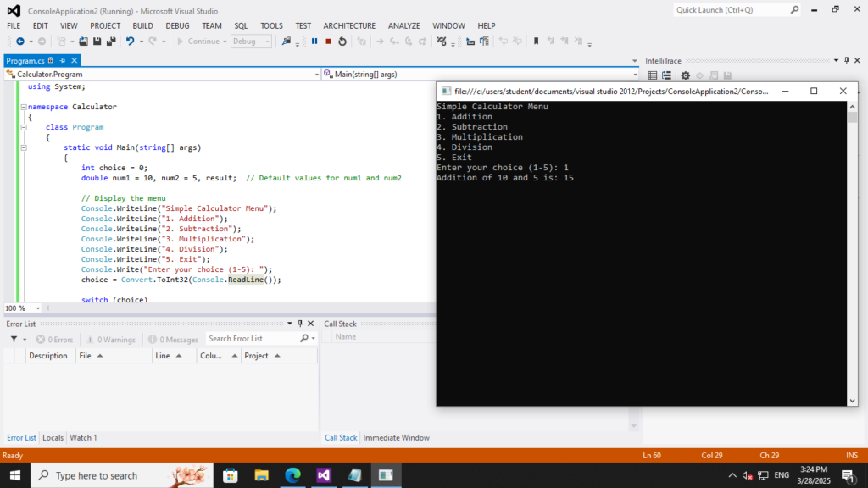The width and height of the screenshot is (868, 488).
Task: Show hidden system tray icons chevron
Action: click(732, 475)
